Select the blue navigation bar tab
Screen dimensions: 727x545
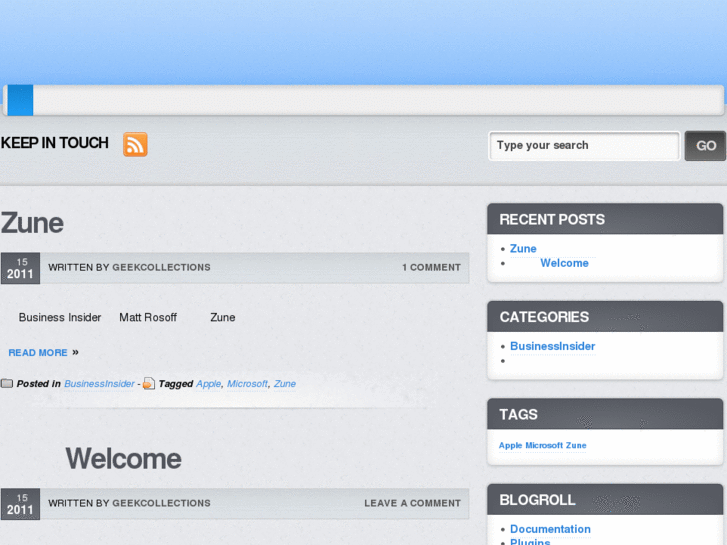point(20,100)
